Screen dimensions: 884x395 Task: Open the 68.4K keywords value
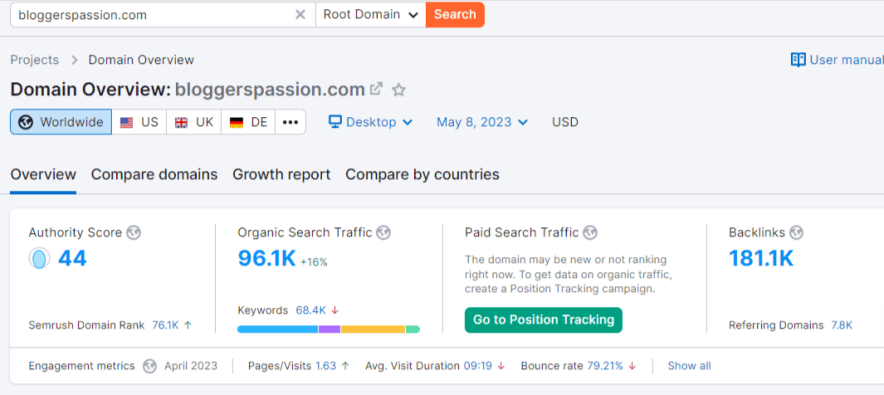[x=311, y=310]
